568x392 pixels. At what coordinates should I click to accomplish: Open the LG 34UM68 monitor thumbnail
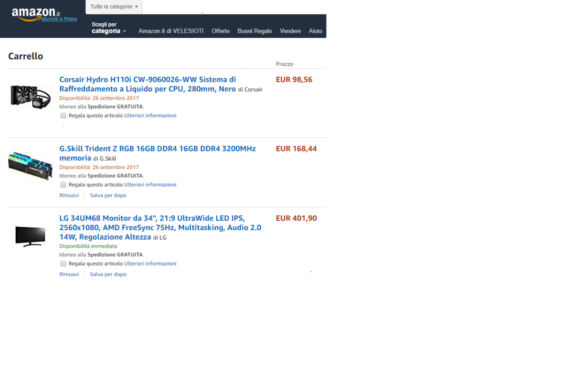coord(31,236)
